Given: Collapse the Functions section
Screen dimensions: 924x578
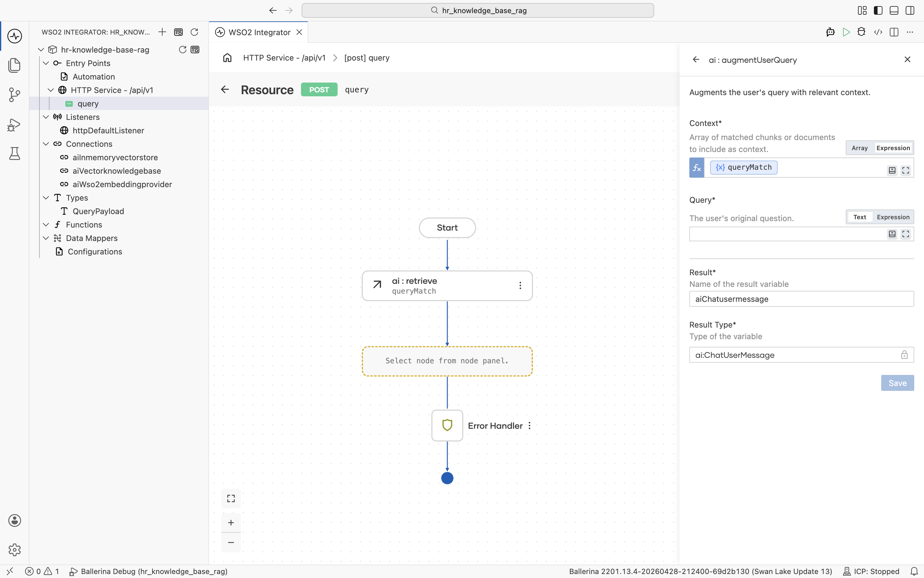Looking at the screenshot, I should (x=46, y=225).
